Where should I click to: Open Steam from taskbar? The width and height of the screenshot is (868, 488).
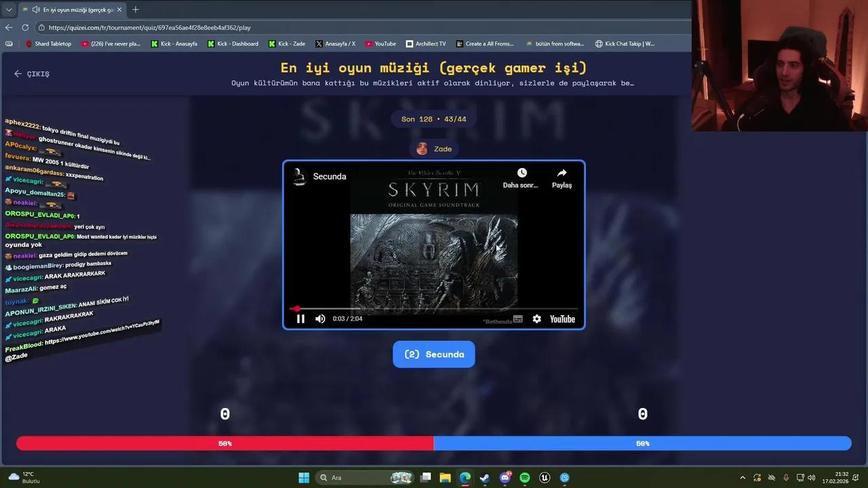point(485,478)
